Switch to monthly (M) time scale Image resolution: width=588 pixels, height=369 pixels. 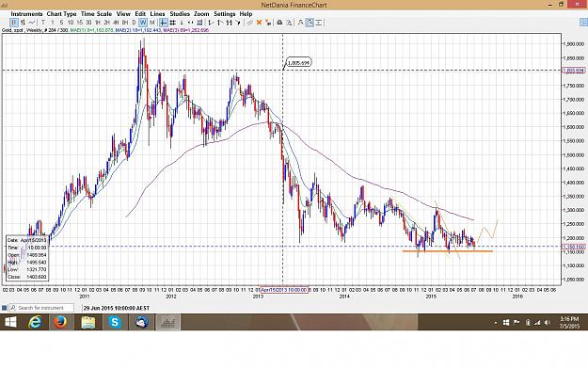pos(151,23)
